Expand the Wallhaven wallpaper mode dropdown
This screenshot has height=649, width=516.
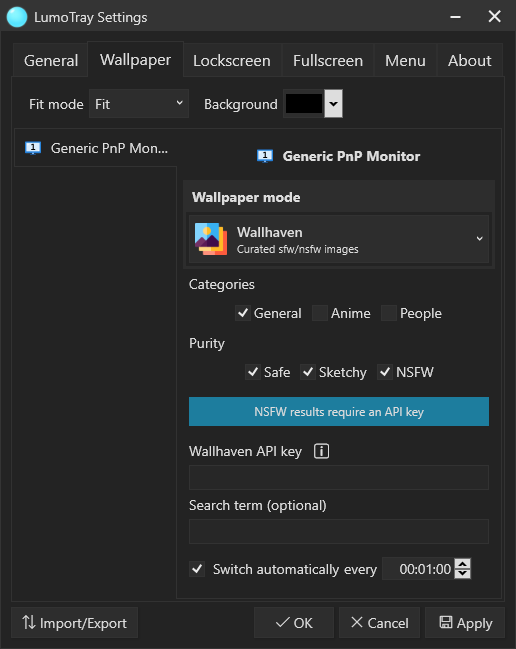pyautogui.click(x=339, y=239)
